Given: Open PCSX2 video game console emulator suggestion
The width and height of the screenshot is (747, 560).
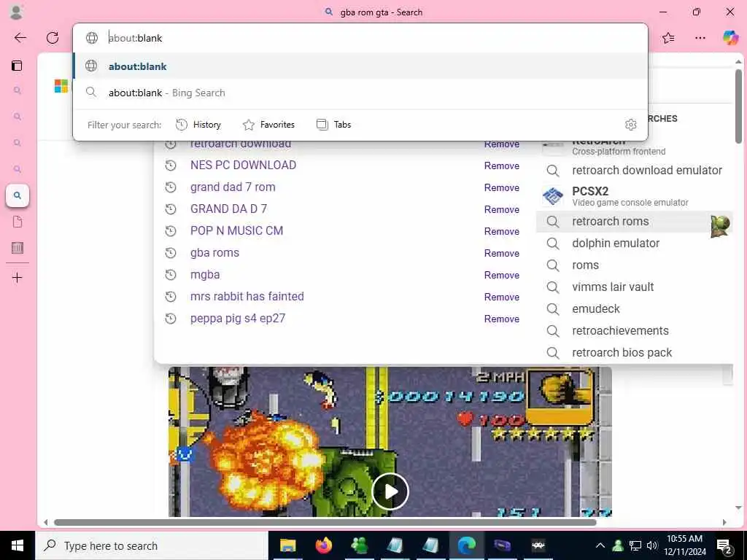Looking at the screenshot, I should tap(634, 195).
